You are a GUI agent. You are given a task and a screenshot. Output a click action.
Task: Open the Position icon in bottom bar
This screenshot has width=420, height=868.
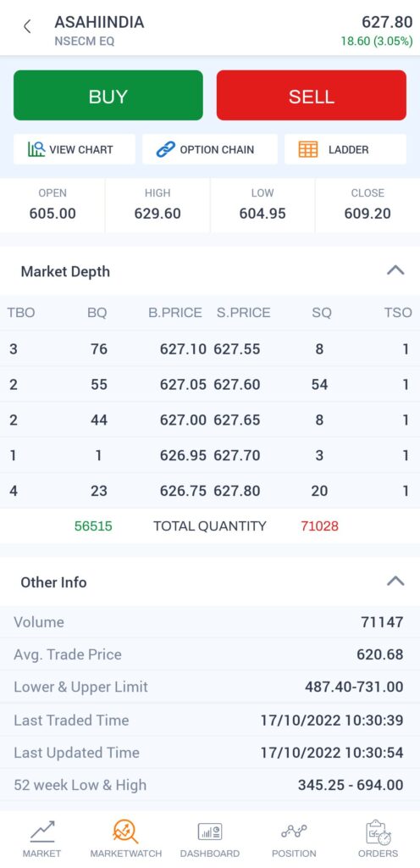tap(294, 832)
